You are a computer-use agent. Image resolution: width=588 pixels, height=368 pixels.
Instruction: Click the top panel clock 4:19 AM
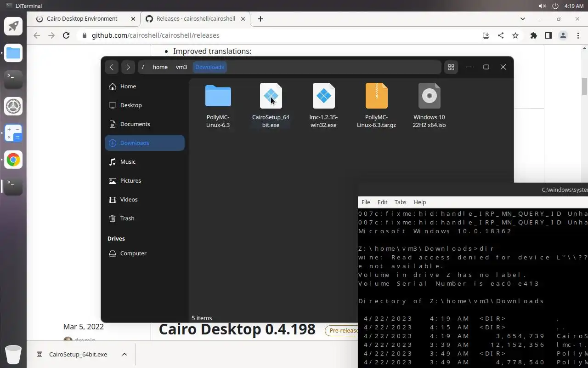[574, 6]
